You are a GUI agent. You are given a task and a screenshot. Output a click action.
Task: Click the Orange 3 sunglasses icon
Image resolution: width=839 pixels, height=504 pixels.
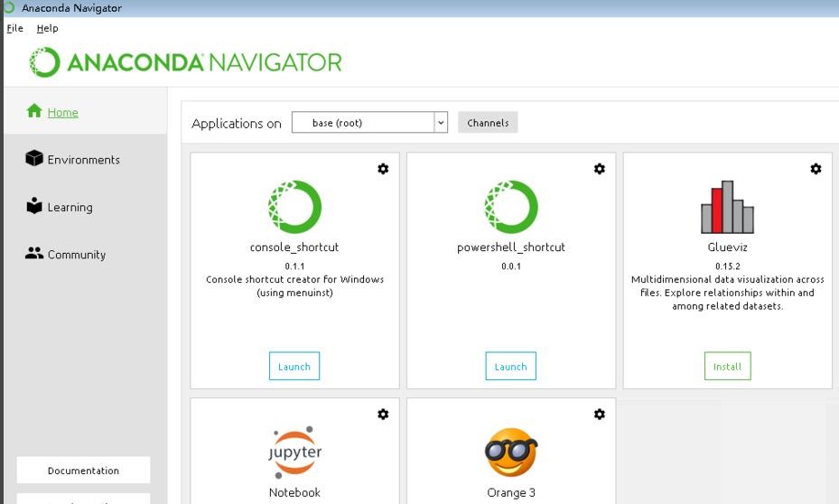click(510, 453)
